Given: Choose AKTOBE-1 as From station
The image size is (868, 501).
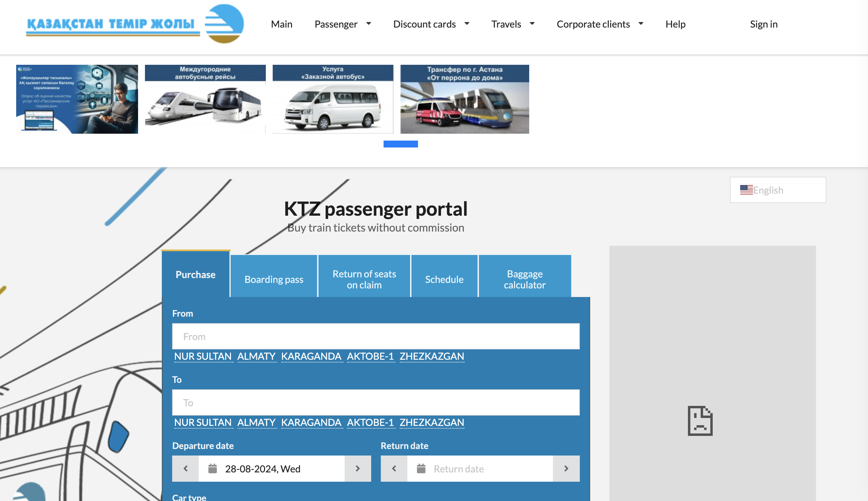Looking at the screenshot, I should pyautogui.click(x=370, y=356).
